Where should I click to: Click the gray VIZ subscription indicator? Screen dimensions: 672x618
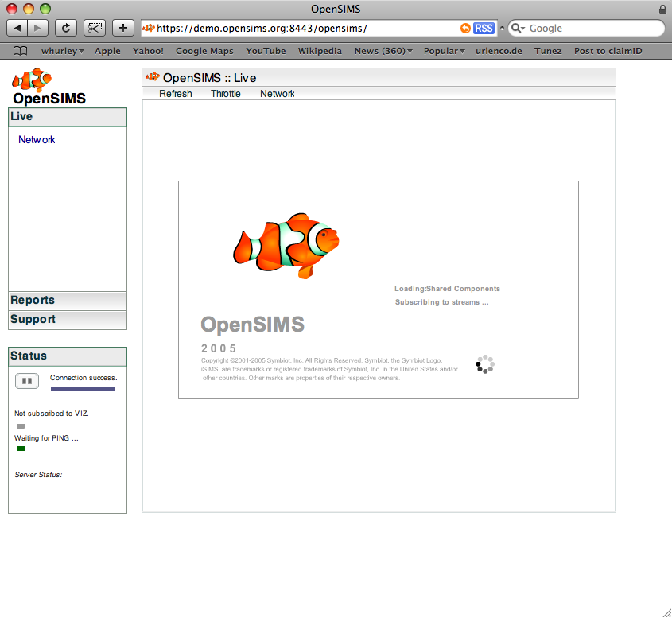21,426
